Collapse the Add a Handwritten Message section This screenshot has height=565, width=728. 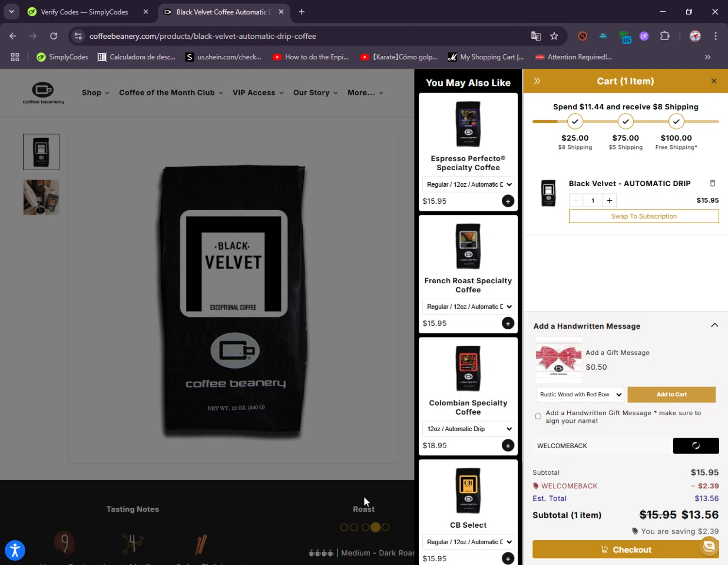coord(714,325)
